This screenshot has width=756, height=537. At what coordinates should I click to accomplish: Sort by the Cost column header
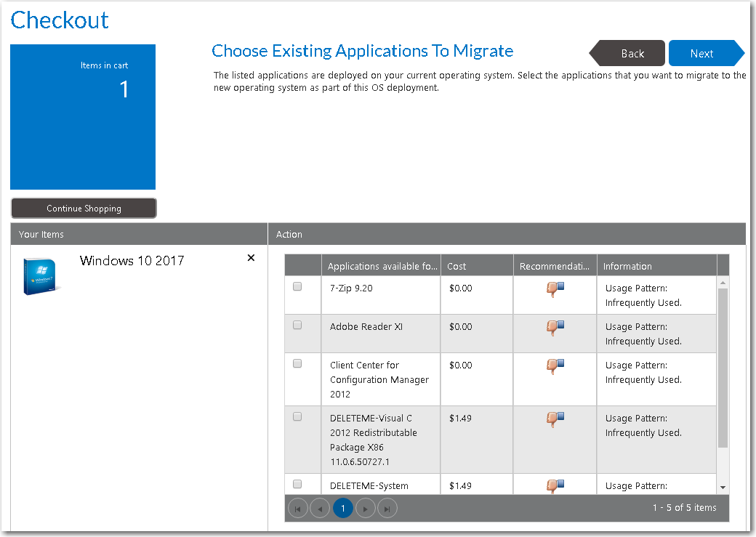[x=476, y=266]
